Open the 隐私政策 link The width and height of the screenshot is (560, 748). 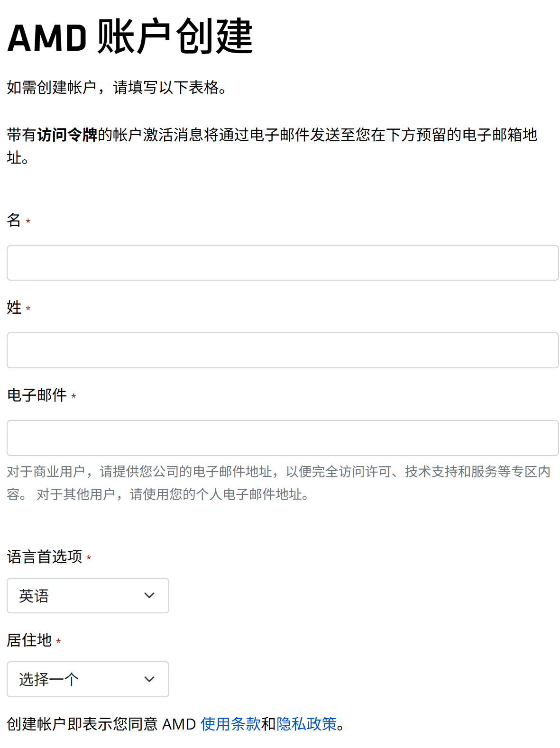pos(307,724)
